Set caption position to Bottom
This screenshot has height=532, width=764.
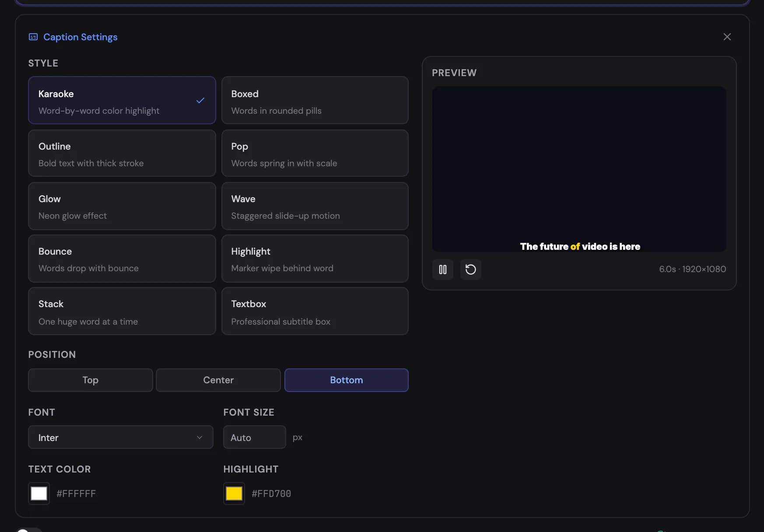click(346, 380)
